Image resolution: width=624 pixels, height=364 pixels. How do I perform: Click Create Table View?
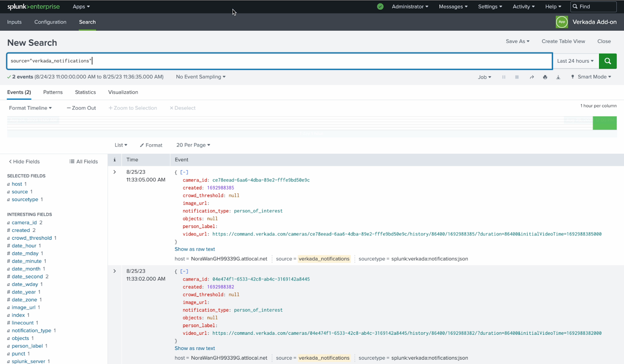[563, 41]
